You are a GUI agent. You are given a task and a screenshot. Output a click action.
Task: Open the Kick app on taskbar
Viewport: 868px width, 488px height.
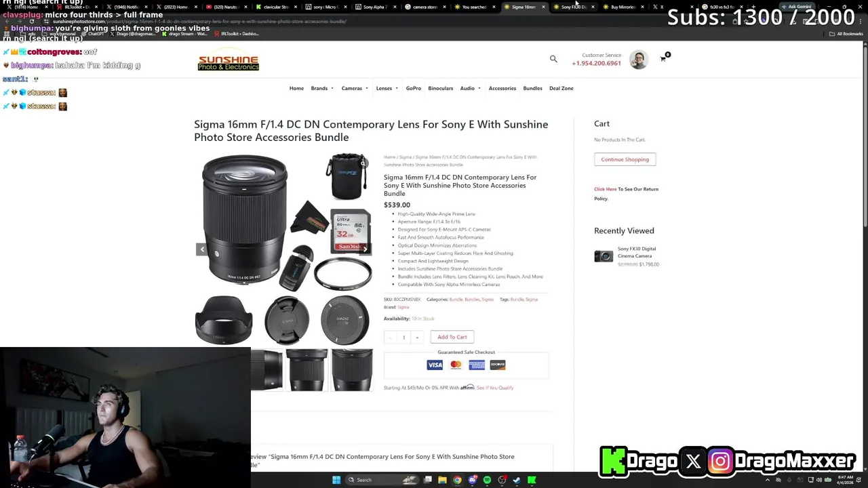pyautogui.click(x=532, y=480)
